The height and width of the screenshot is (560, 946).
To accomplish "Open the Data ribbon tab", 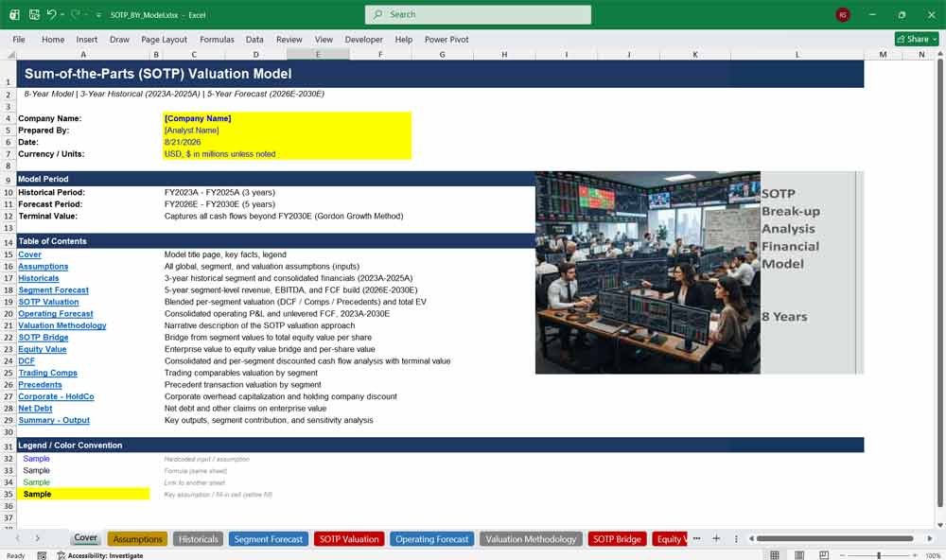I will 254,39.
